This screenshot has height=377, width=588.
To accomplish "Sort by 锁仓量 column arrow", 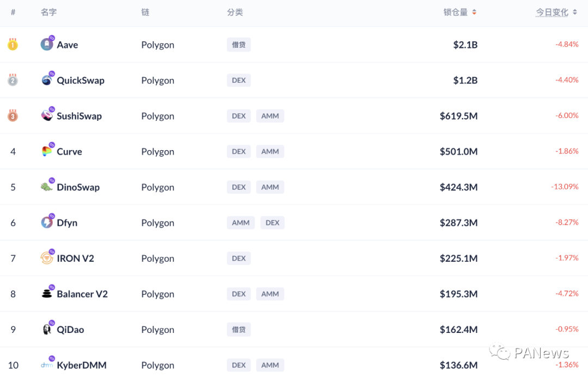I will point(474,13).
